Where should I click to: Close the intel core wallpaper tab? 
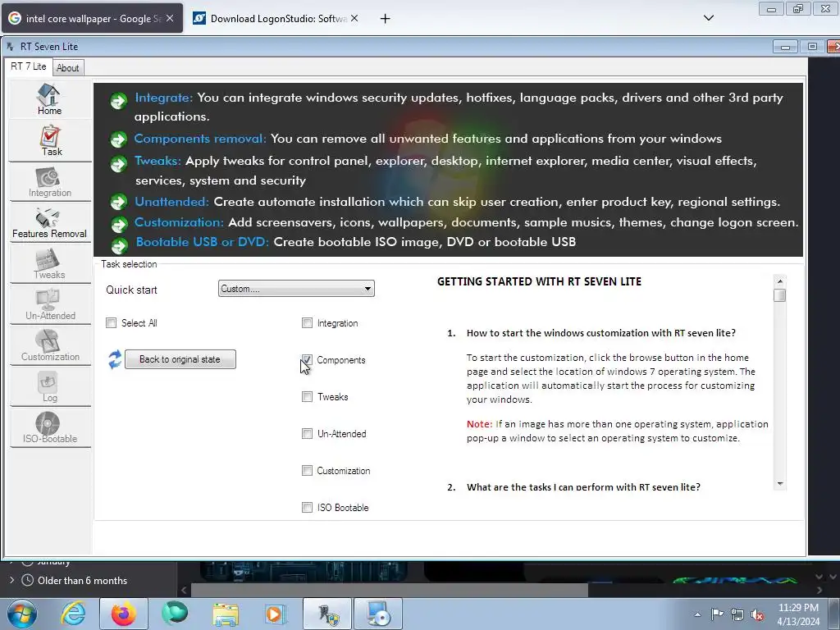click(169, 18)
